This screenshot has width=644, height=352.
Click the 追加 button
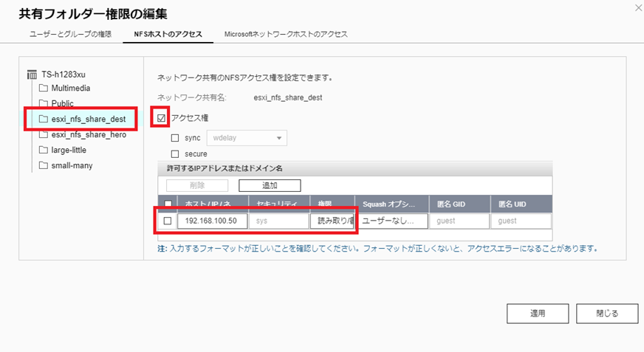tap(270, 186)
